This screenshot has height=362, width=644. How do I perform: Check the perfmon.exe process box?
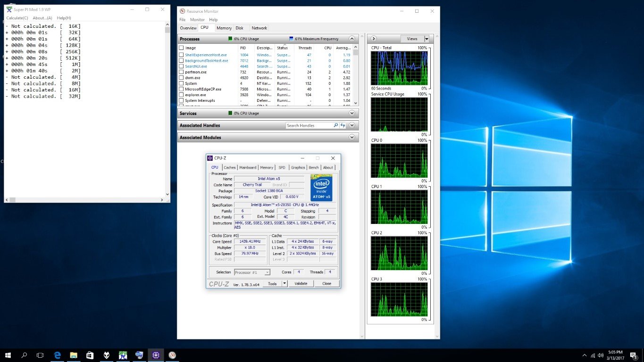181,72
